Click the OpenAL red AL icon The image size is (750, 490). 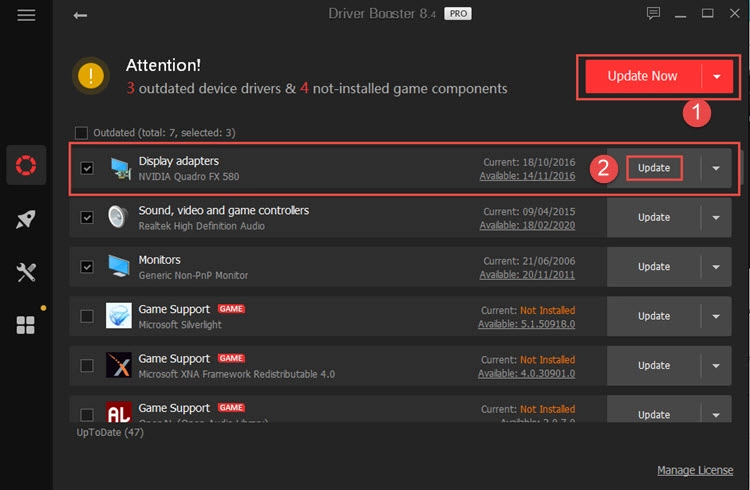[x=119, y=412]
